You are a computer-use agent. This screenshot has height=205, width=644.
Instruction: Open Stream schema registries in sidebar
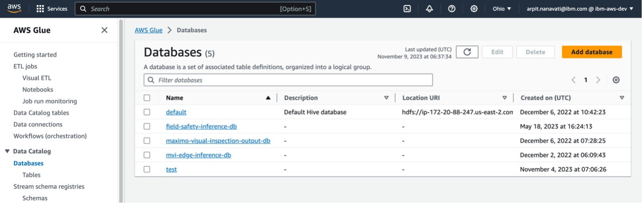point(49,186)
